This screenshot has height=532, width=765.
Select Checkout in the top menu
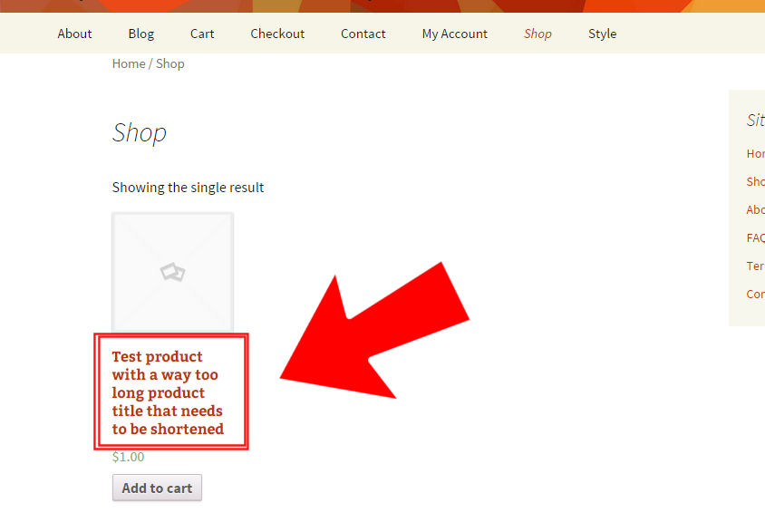tap(277, 34)
